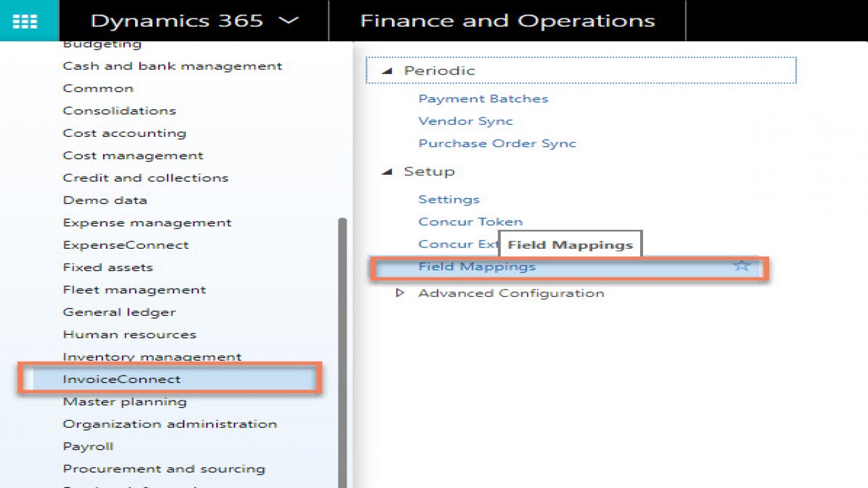Select the Fleet management module

(x=134, y=290)
